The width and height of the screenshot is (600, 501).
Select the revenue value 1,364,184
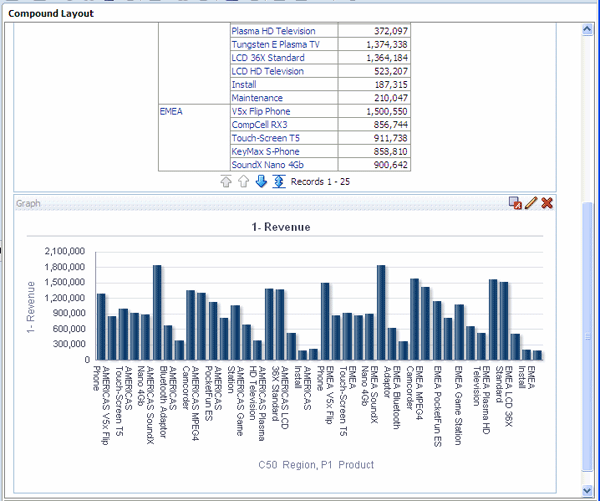pyautogui.click(x=387, y=58)
